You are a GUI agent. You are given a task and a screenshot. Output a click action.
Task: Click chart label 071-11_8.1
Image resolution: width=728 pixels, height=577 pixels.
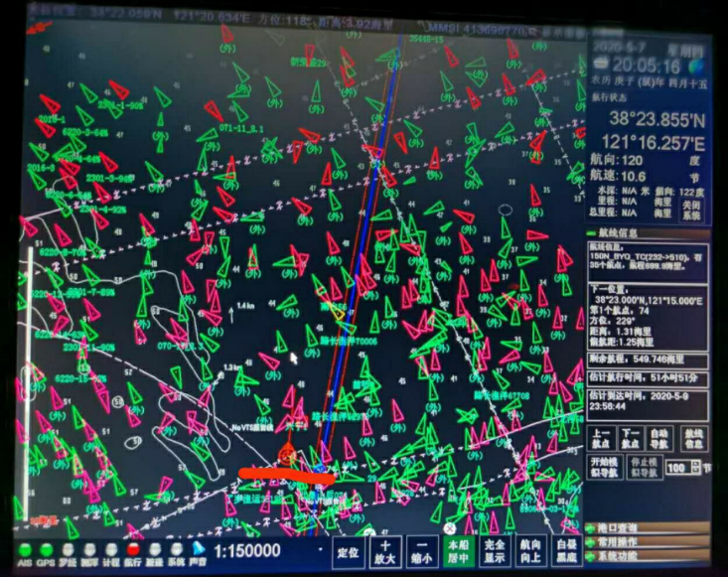241,128
